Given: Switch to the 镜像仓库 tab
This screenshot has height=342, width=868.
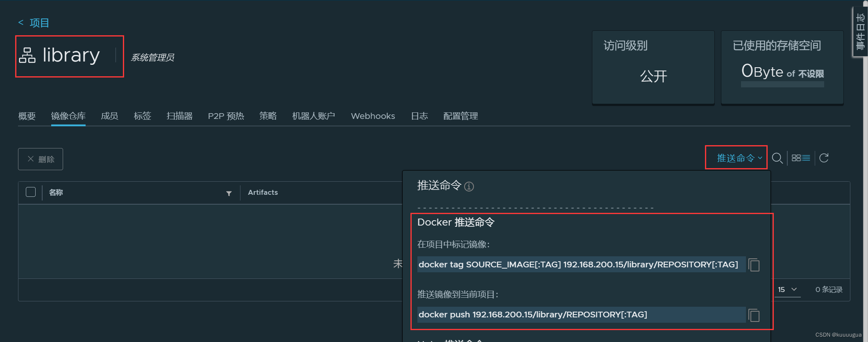Looking at the screenshot, I should click(x=68, y=116).
